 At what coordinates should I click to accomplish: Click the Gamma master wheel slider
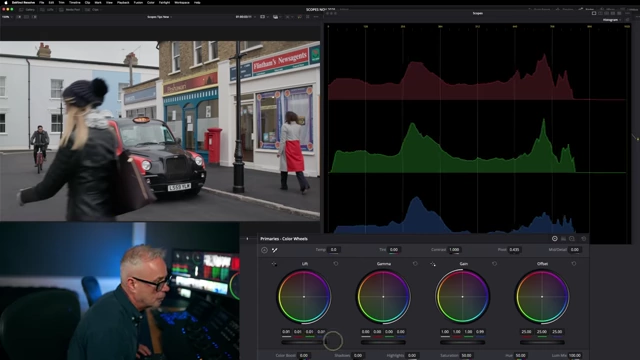(x=383, y=342)
